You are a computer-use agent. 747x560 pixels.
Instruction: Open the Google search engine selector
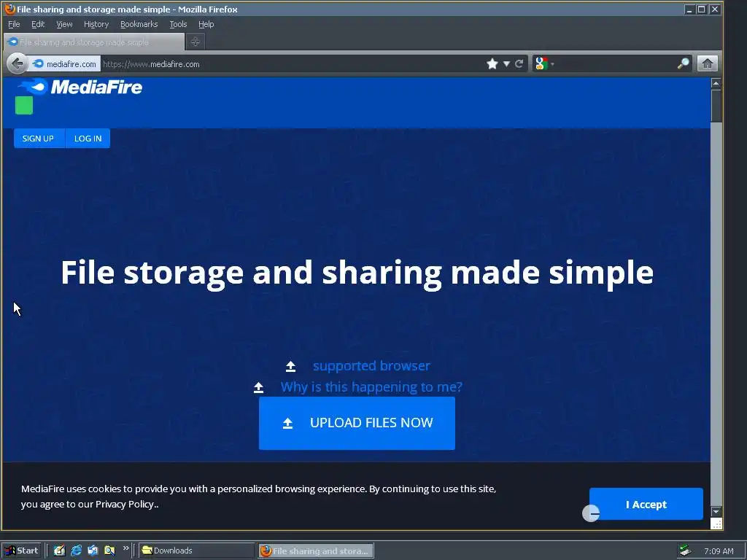pos(544,64)
